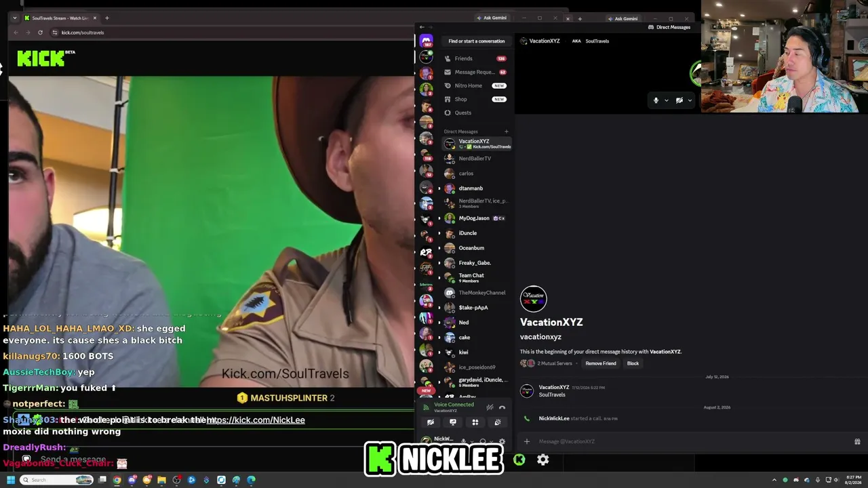Open Discord home direct messages icon

pos(426,41)
